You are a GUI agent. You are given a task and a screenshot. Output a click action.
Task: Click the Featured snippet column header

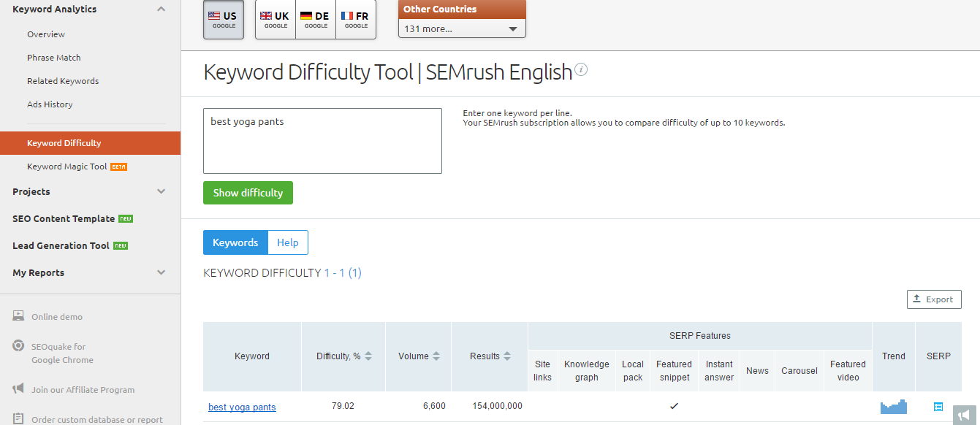click(674, 370)
